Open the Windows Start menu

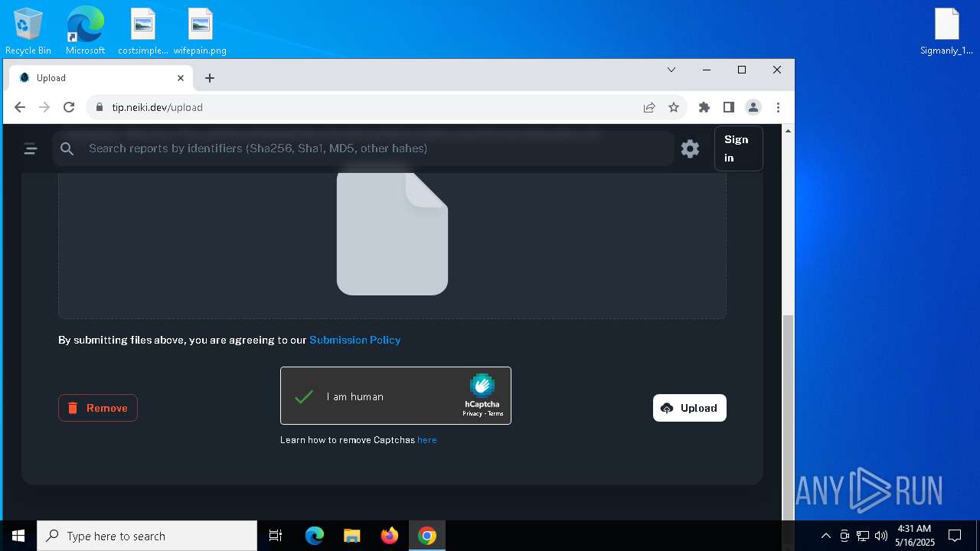[x=18, y=536]
